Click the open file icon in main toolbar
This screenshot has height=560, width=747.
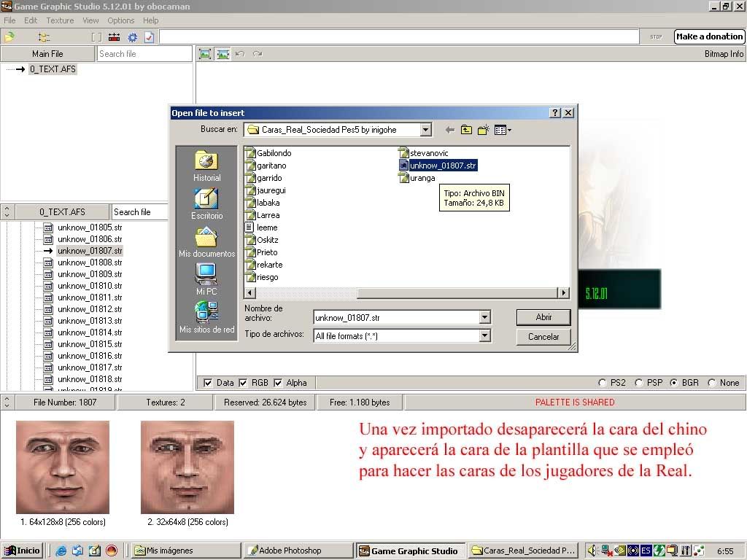click(9, 36)
